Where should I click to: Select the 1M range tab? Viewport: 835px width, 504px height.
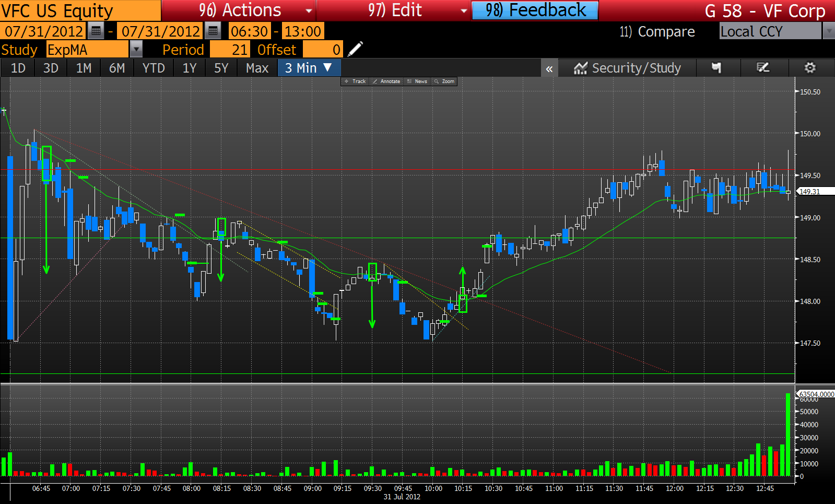84,68
